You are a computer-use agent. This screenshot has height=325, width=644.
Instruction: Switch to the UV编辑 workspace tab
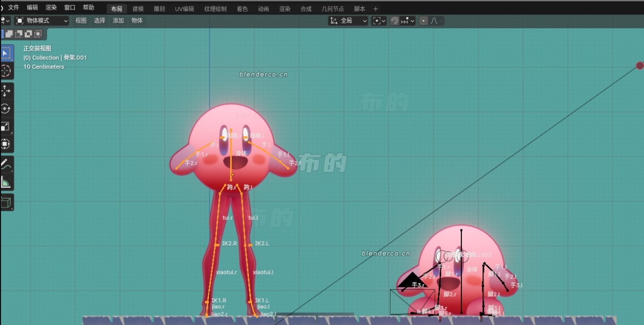(x=185, y=9)
